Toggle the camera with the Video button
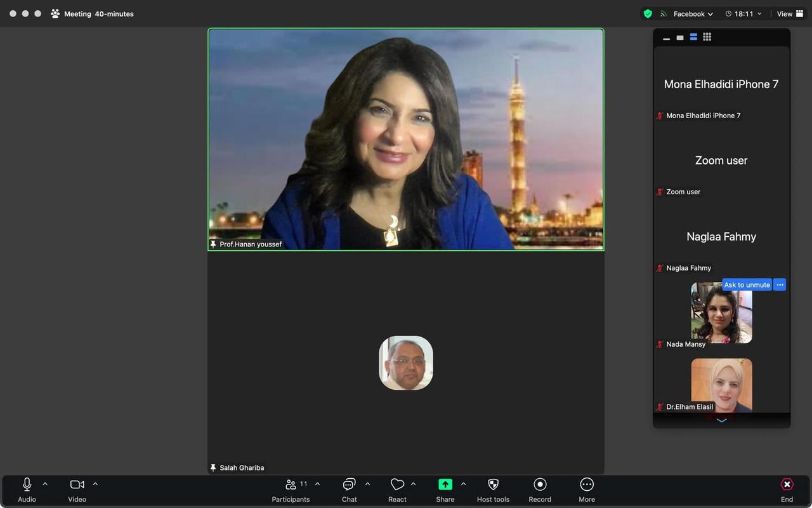 point(77,485)
